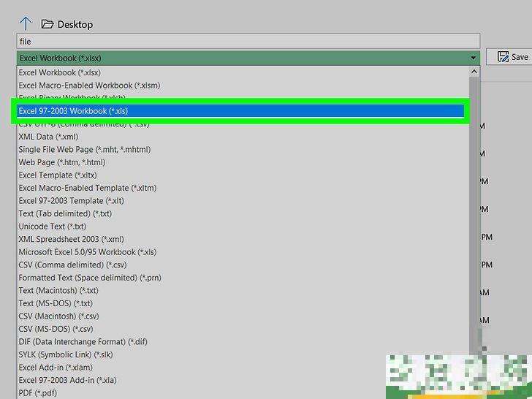Select XML Data (*.xml) format
The width and height of the screenshot is (532, 399).
(48, 137)
